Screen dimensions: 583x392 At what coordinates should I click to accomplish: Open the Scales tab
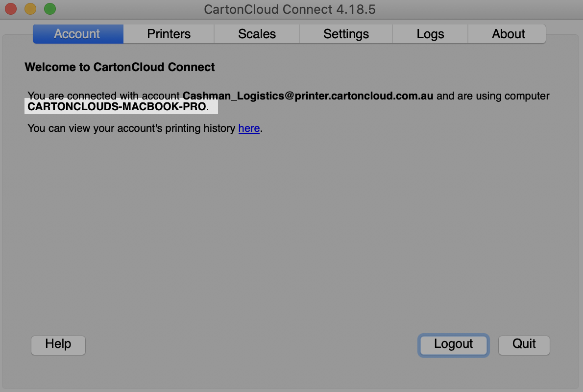click(x=257, y=34)
